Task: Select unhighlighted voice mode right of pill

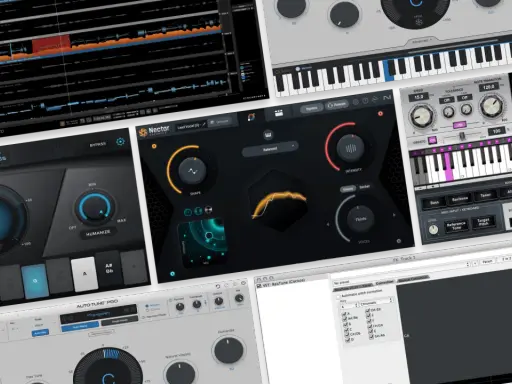Action: (x=364, y=187)
